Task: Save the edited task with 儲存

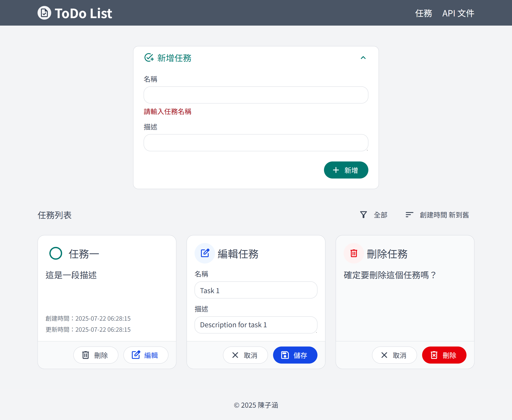Action: 295,355
